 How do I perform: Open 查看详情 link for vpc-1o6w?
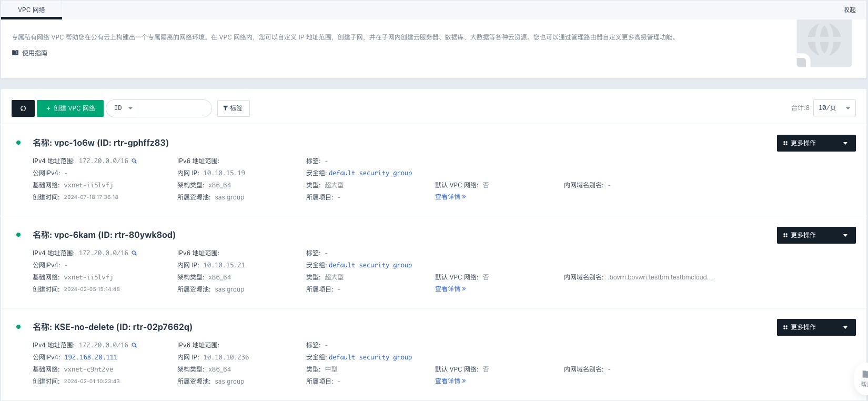(x=450, y=197)
